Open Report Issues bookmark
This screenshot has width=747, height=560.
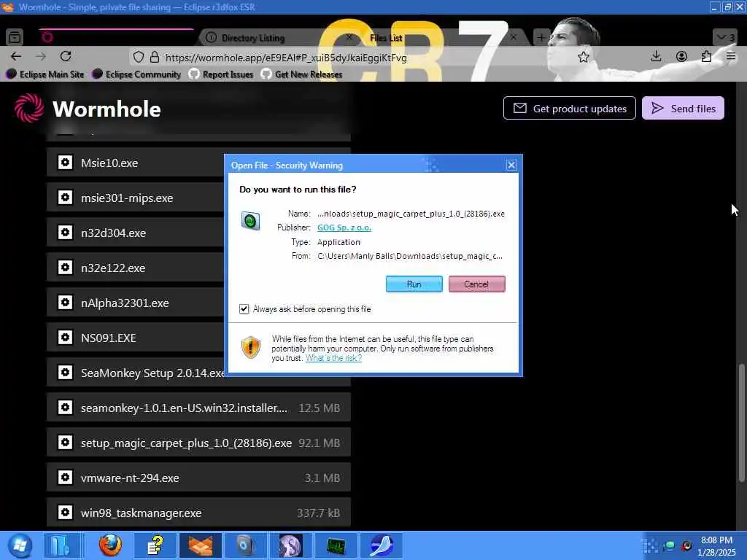[x=220, y=74]
